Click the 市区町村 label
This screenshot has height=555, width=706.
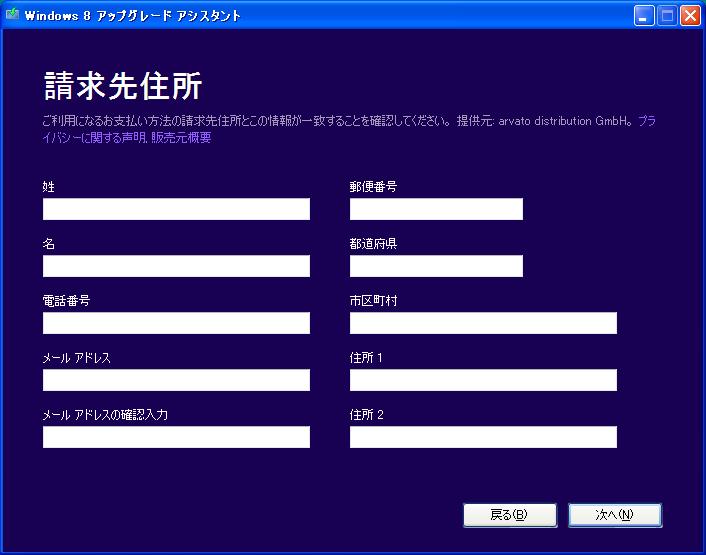373,301
